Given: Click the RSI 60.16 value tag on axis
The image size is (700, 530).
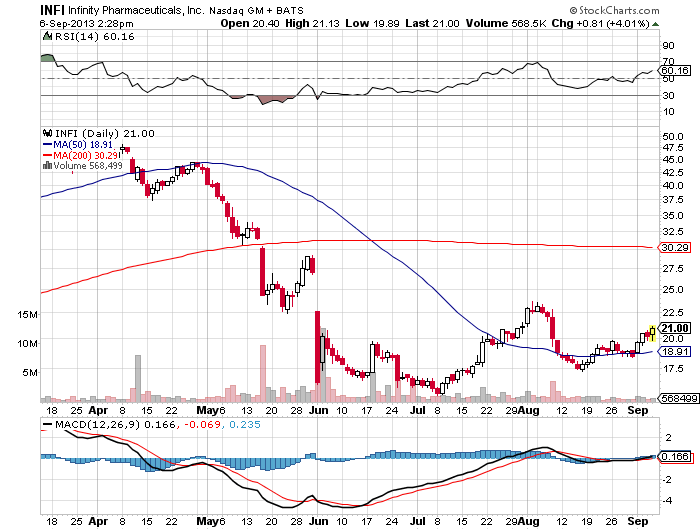Looking at the screenshot, I should (x=675, y=71).
